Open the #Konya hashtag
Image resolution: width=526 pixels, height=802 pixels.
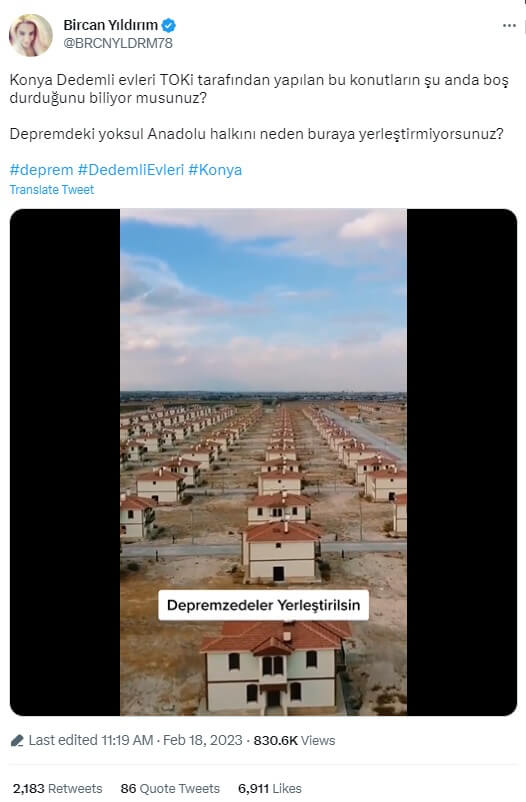[x=215, y=170]
